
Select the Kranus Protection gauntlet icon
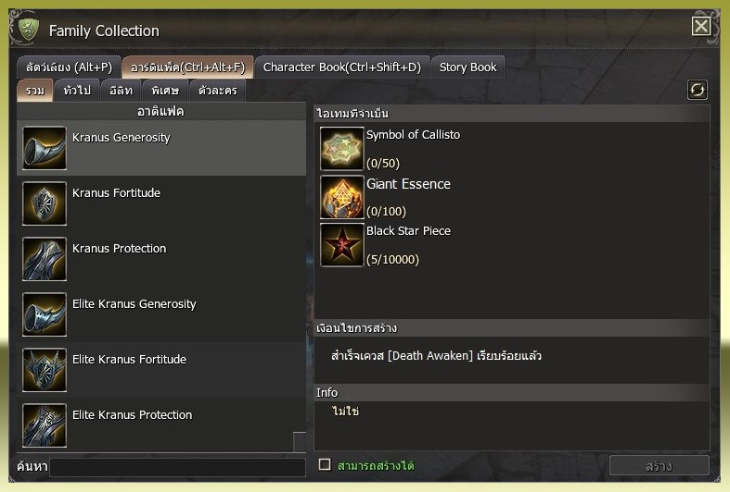(x=44, y=259)
